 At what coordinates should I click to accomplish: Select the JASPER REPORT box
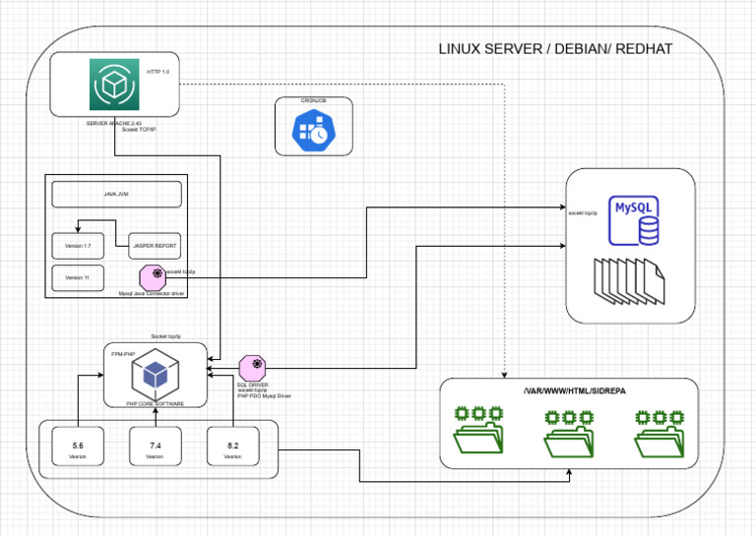coord(155,246)
